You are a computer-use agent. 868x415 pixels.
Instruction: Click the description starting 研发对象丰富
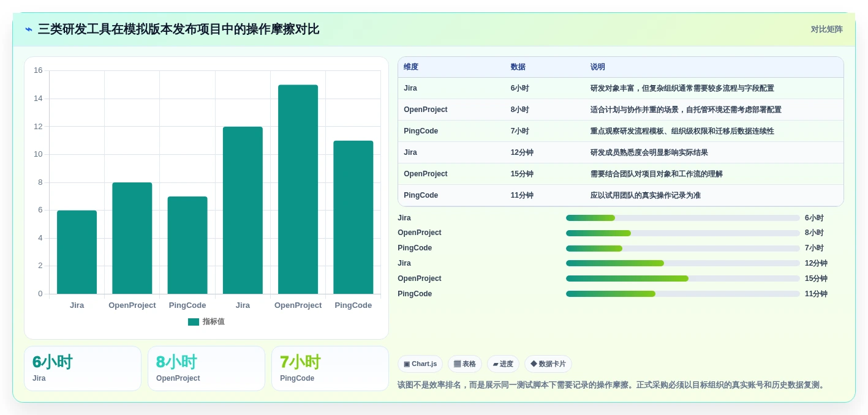682,88
